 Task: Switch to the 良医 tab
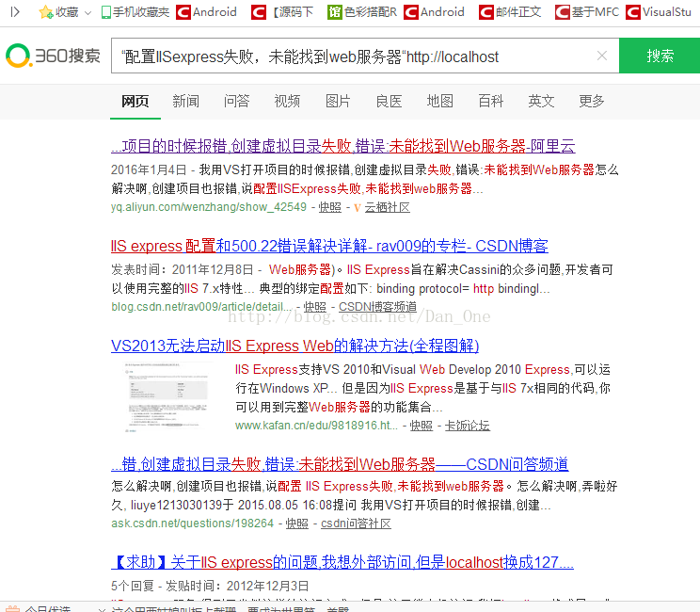coord(389,102)
